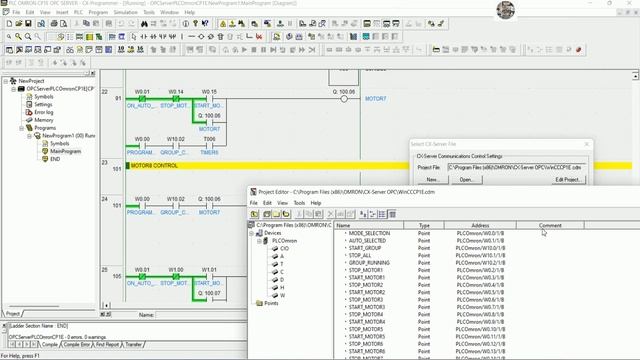Click the red dot icon in third toolbar row
The width and height of the screenshot is (640, 360).
point(578,50)
